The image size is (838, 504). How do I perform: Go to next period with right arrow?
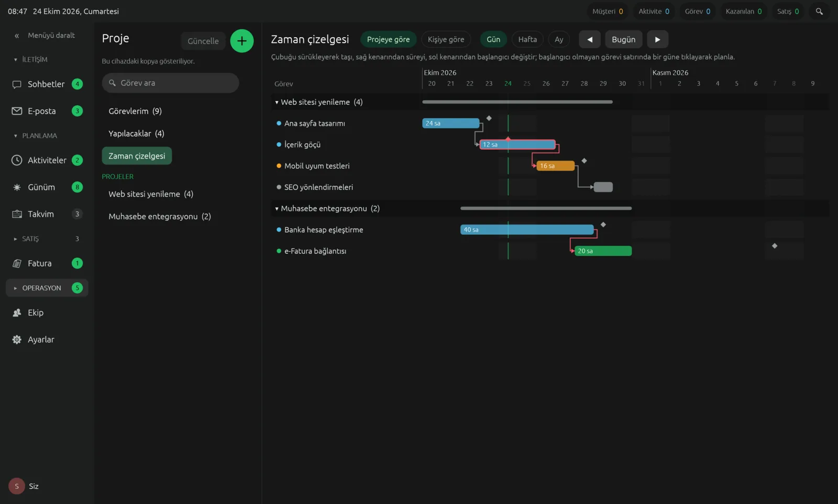[x=657, y=39]
